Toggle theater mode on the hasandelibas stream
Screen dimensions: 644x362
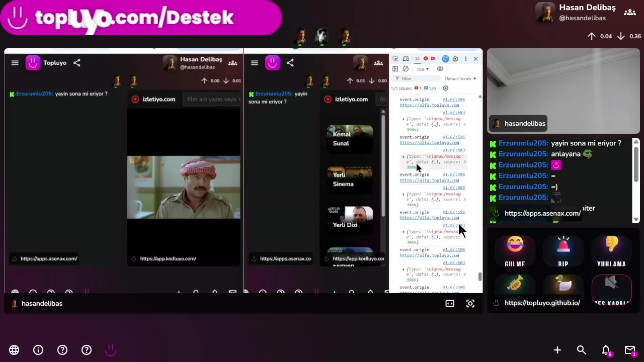tap(450, 304)
